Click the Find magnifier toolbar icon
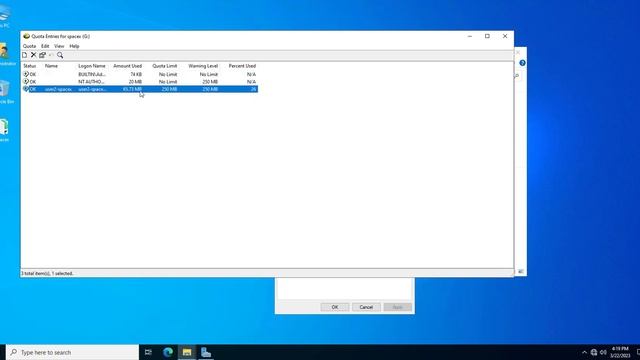 60,55
